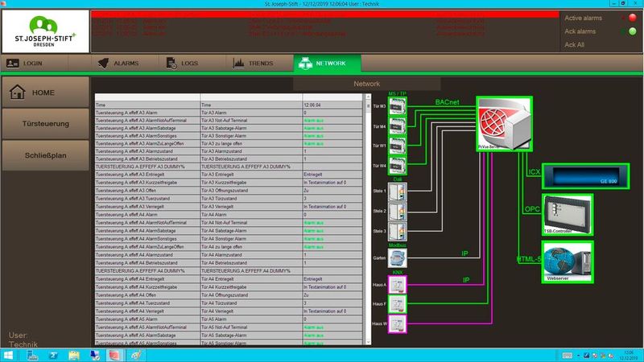The width and height of the screenshot is (644, 362).
Task: Open the LOGS tab
Action: point(184,63)
